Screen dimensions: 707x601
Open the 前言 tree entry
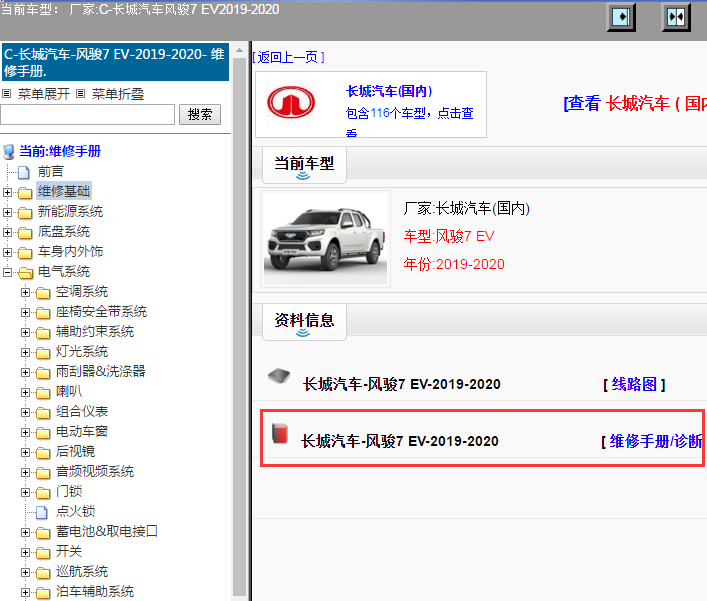pyautogui.click(x=50, y=171)
